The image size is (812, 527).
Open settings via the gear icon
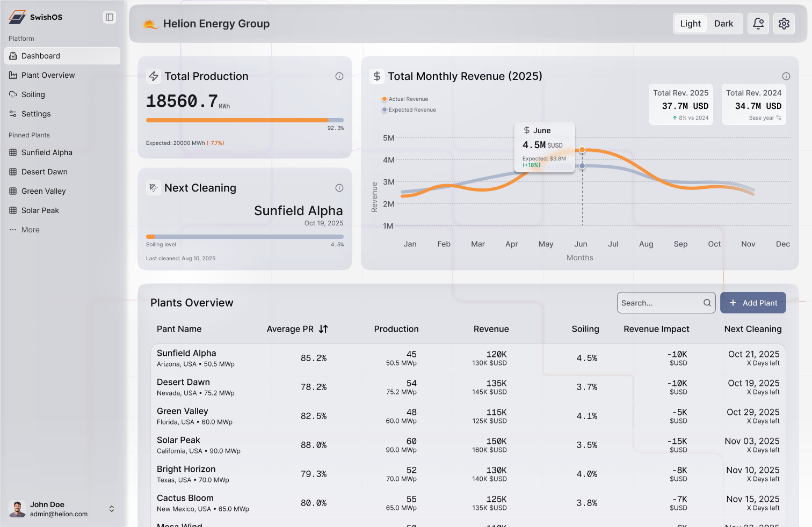pos(784,24)
